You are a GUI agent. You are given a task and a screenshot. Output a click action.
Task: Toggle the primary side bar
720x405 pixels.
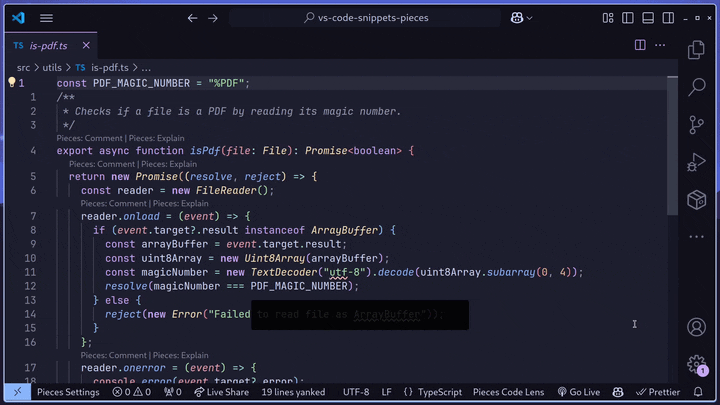click(628, 18)
